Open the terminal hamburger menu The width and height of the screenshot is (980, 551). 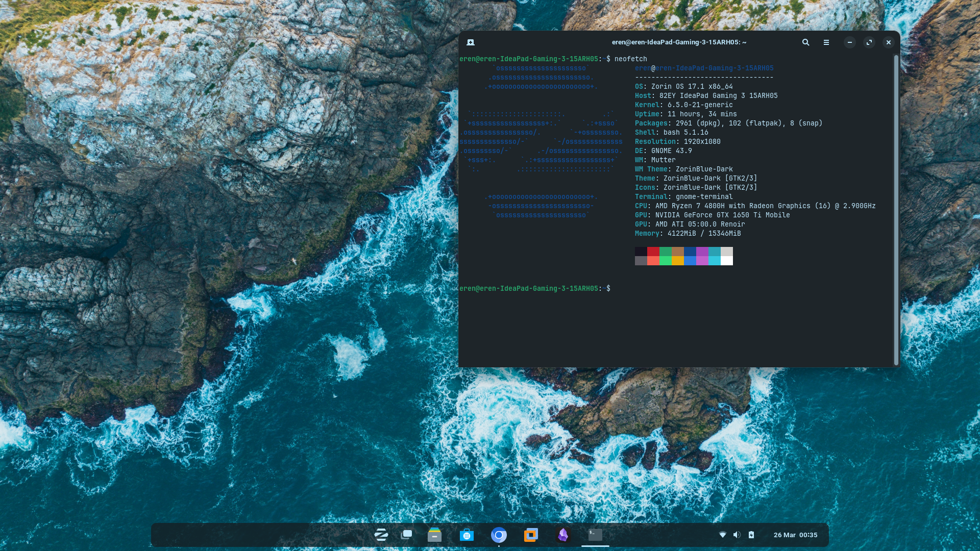coord(826,42)
